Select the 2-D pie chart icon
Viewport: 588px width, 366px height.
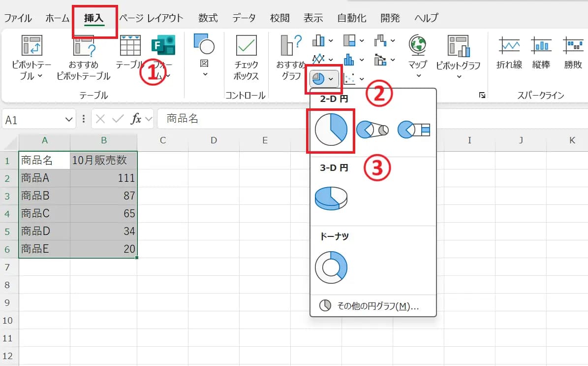coord(331,130)
